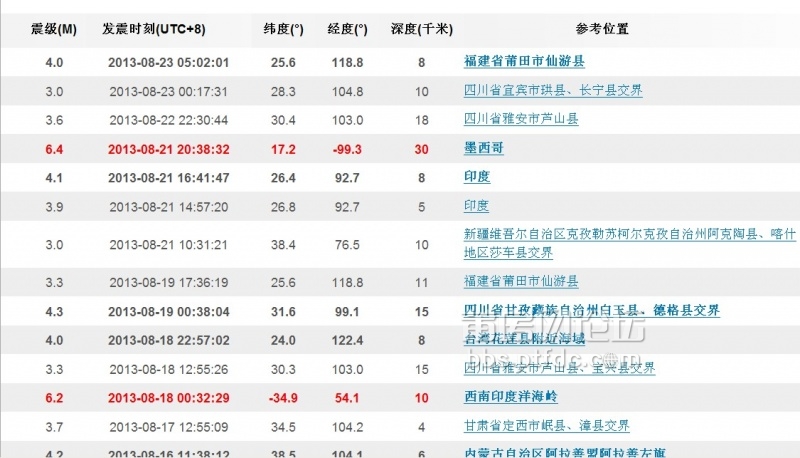Select the time 2013-08-21 14:57:20
800x458 pixels.
click(x=168, y=207)
